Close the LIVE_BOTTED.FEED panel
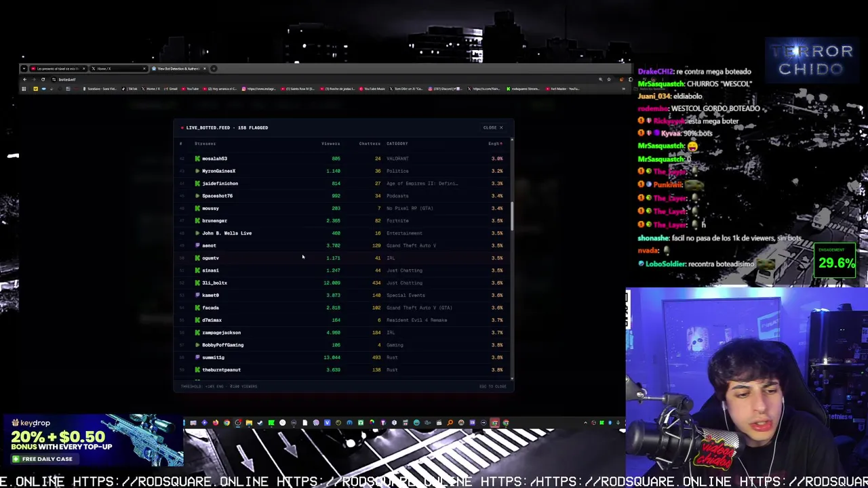Image resolution: width=868 pixels, height=488 pixels. coord(493,127)
